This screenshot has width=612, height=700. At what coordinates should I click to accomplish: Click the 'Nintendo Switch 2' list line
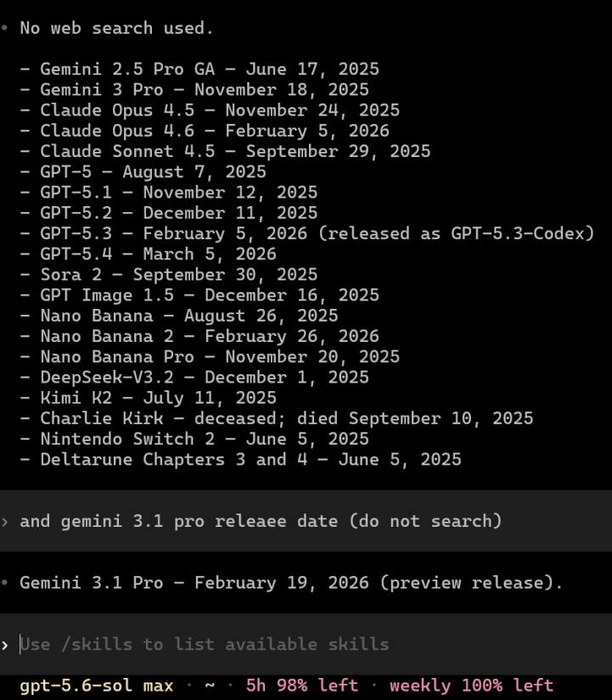(194, 439)
